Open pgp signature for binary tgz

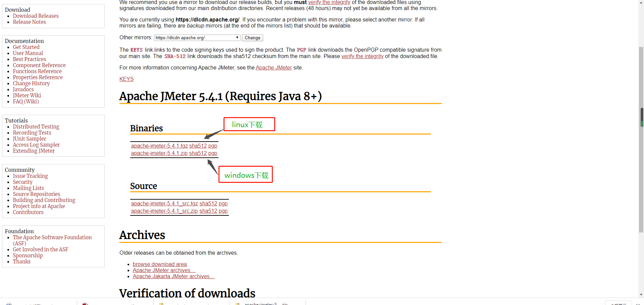[x=213, y=146]
